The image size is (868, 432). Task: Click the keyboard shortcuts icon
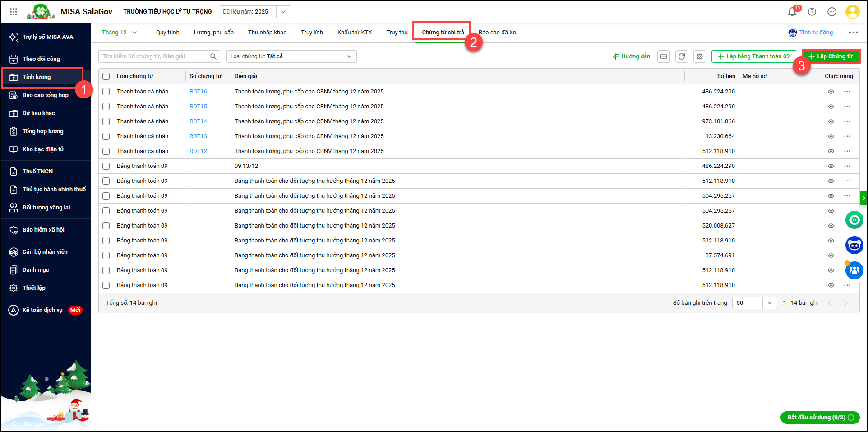664,56
